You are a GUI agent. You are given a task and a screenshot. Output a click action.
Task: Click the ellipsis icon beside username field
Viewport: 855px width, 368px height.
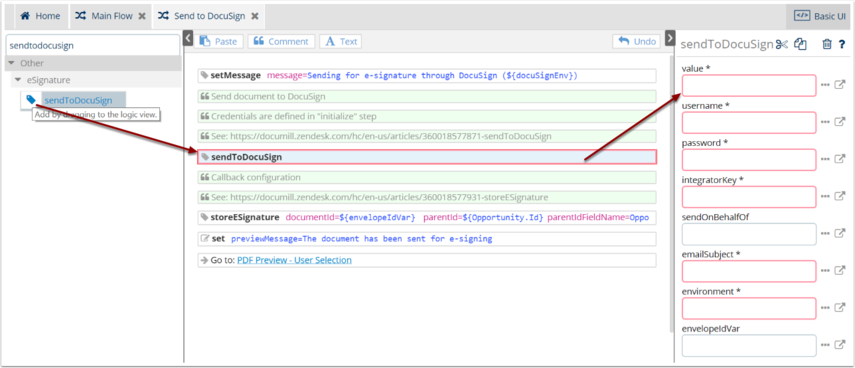[x=824, y=122]
